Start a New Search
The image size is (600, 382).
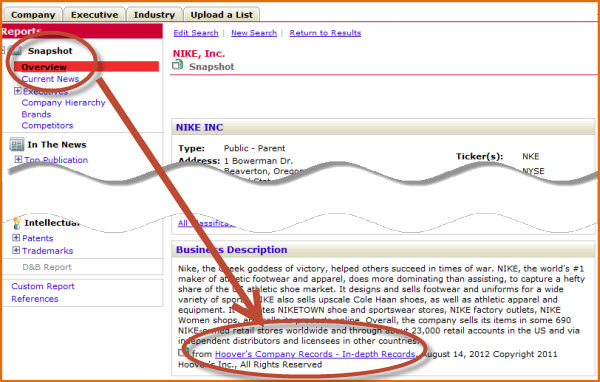[x=254, y=33]
